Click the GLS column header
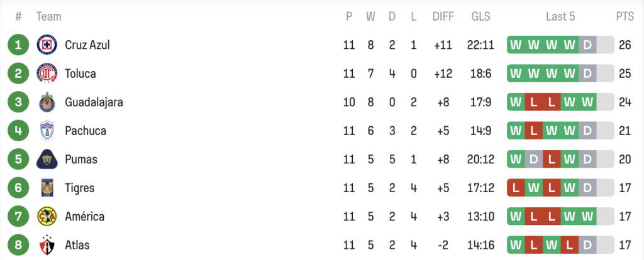 480,17
